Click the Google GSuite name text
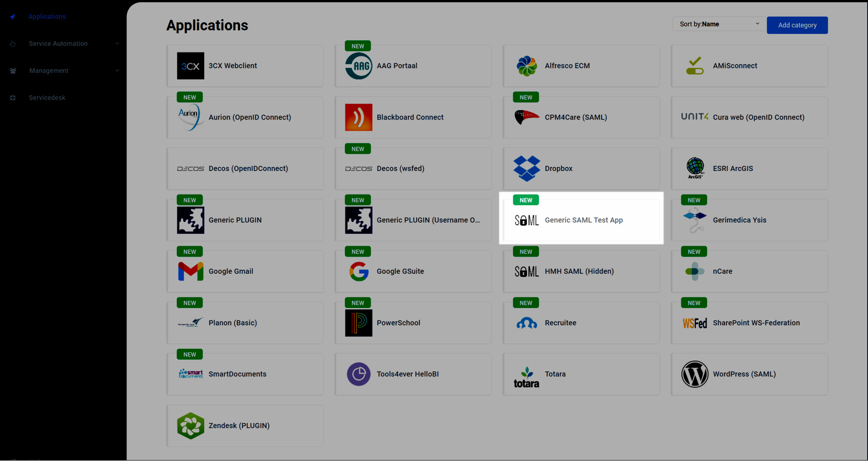This screenshot has height=461, width=868. (400, 271)
